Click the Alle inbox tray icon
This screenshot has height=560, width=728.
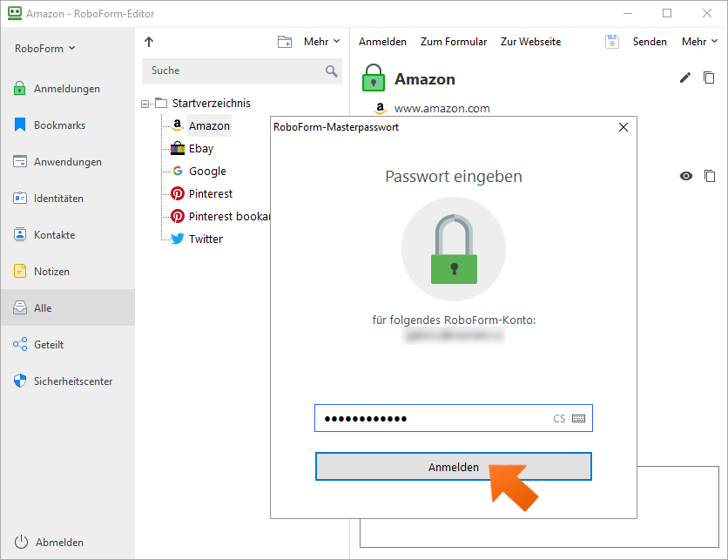coord(20,307)
